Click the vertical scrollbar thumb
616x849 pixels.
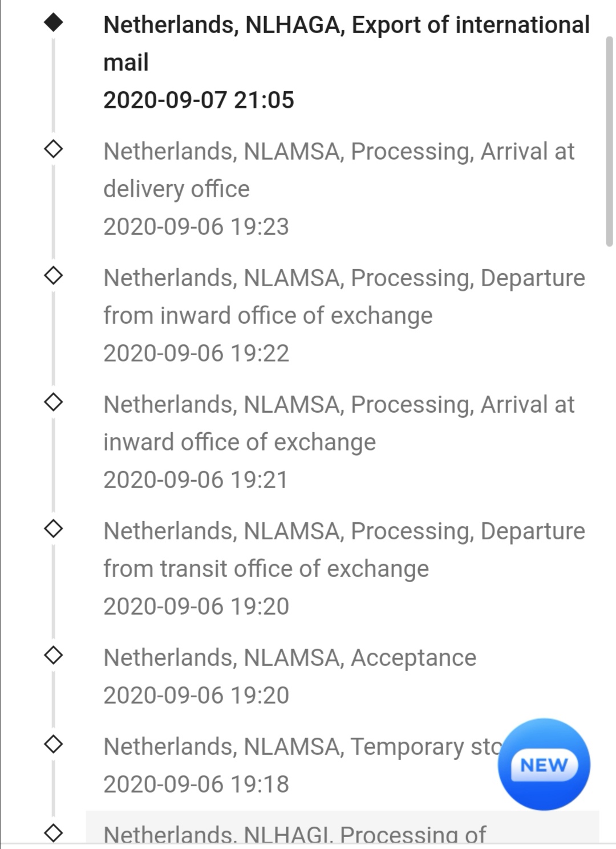tap(609, 141)
